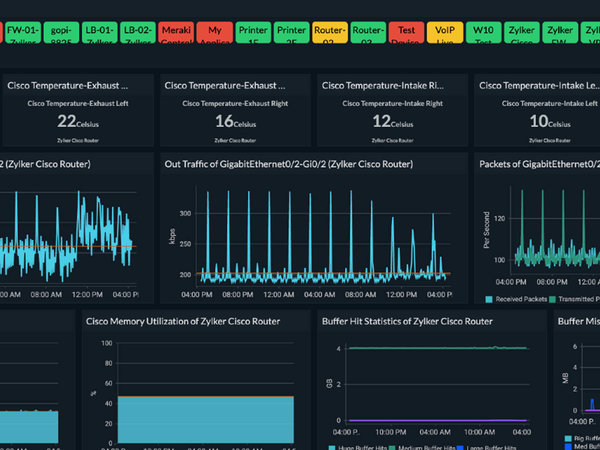Click the MB axis label on Buffer Mis chart

[565, 378]
